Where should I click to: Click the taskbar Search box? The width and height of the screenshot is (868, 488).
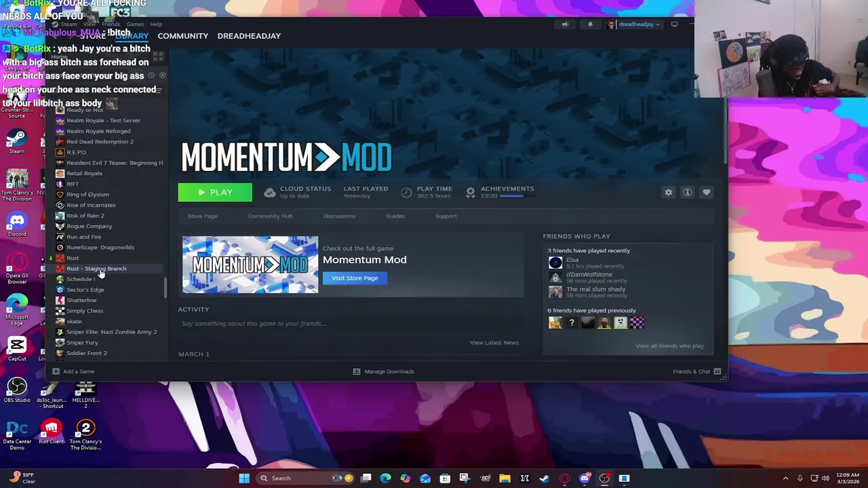[x=307, y=479]
